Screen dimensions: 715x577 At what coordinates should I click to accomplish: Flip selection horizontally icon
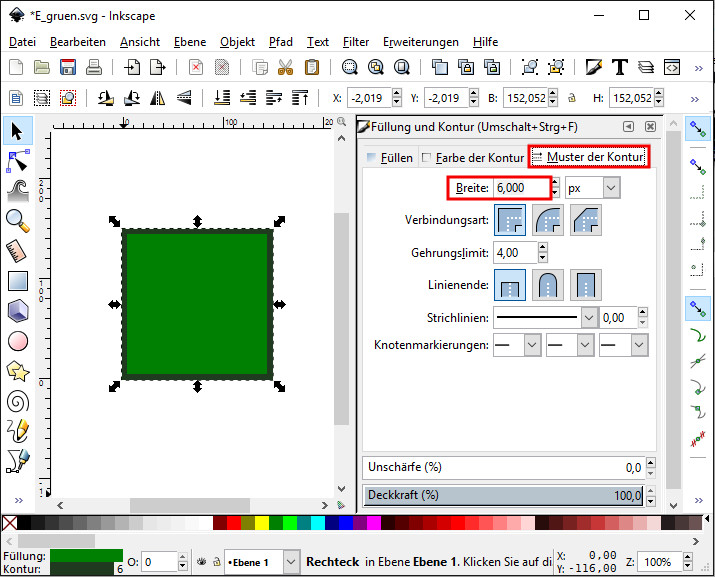pos(158,98)
